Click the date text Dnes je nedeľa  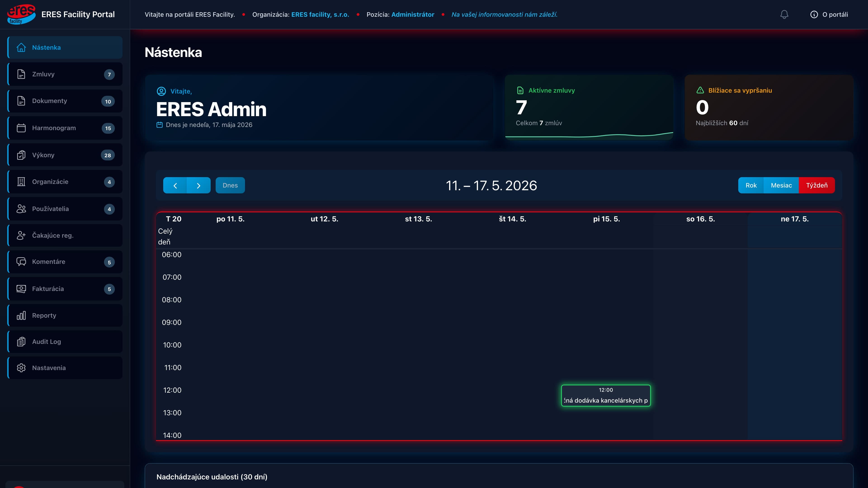(209, 125)
